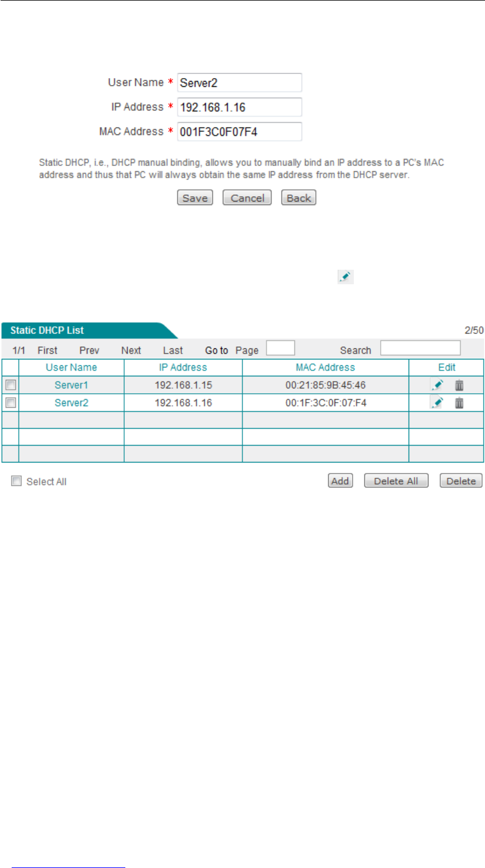Sort by IP Address column header
485x868 pixels.
pyautogui.click(x=183, y=368)
